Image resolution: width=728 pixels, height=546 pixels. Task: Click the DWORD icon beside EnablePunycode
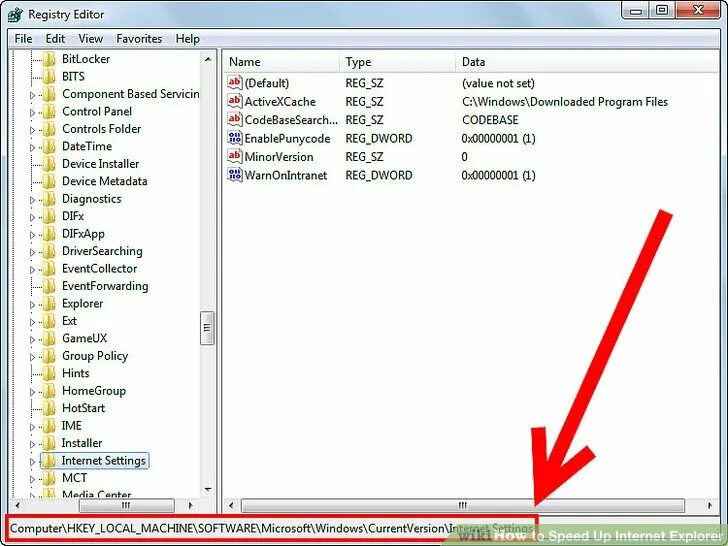point(234,138)
